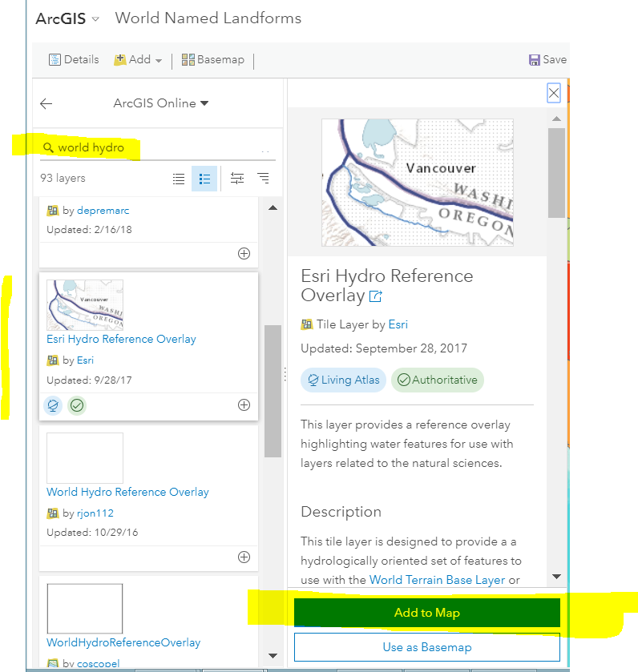Screen dimensions: 638x672
Task: Open the sort options icon
Action: click(263, 179)
